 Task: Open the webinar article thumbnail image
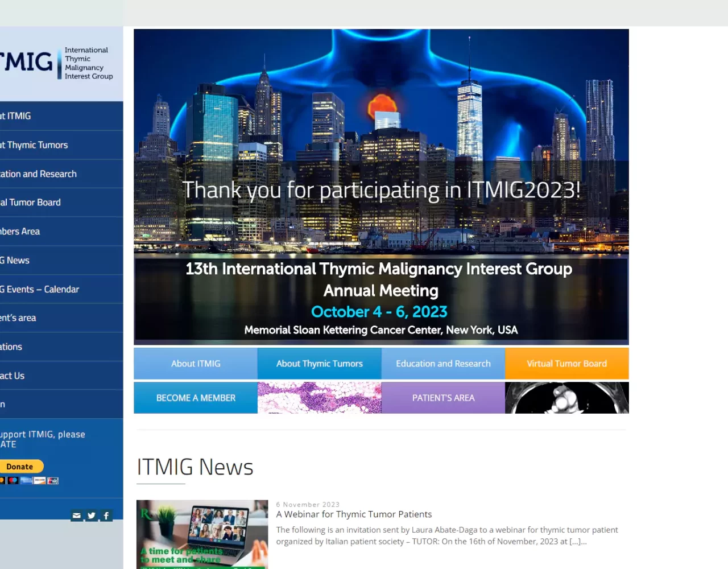pyautogui.click(x=202, y=534)
